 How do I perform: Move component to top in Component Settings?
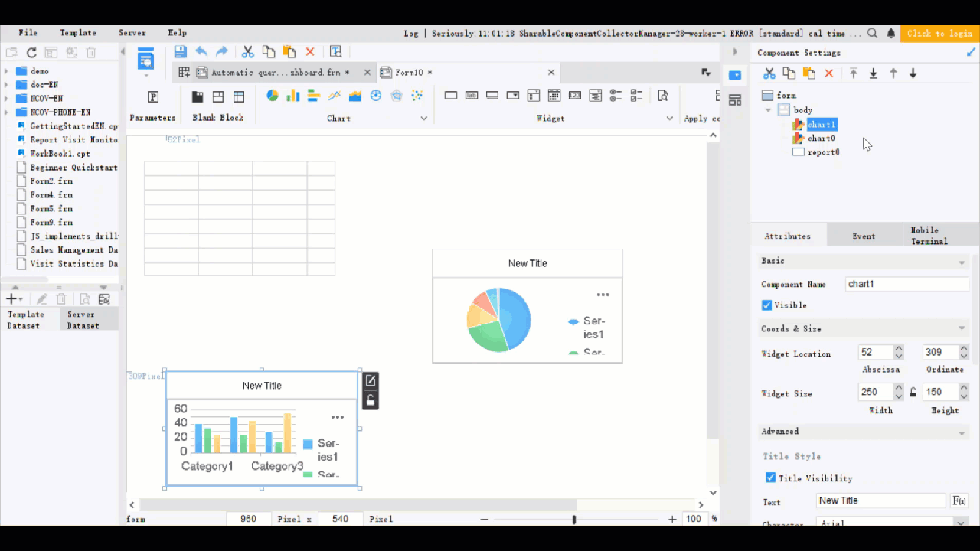[854, 73]
